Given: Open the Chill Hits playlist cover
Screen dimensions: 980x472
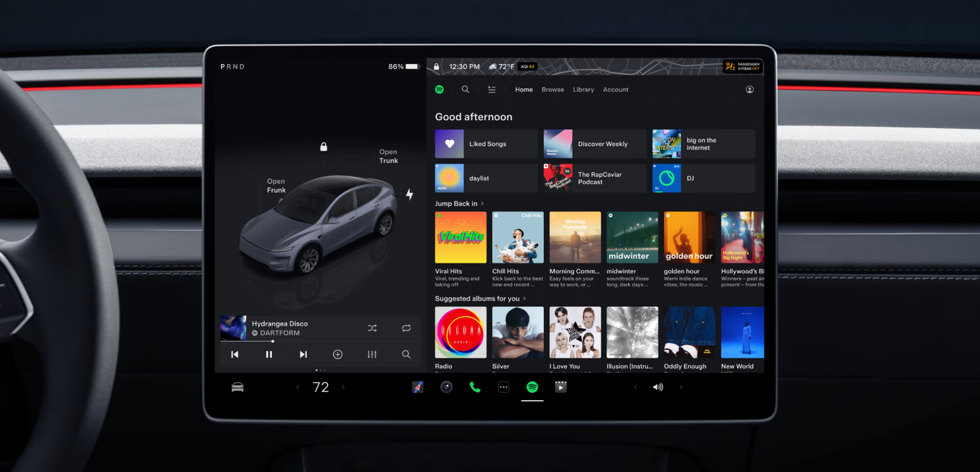Looking at the screenshot, I should pyautogui.click(x=518, y=237).
